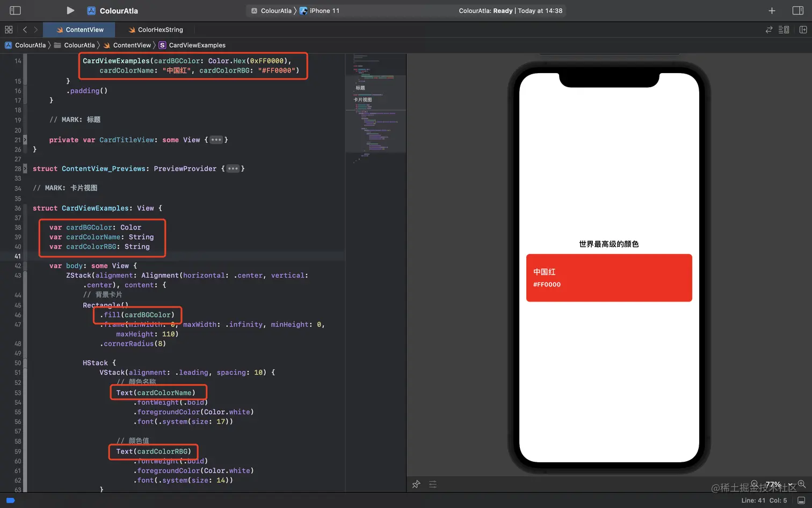Add an editor on the right
This screenshot has width=812, height=508.
(x=803, y=30)
